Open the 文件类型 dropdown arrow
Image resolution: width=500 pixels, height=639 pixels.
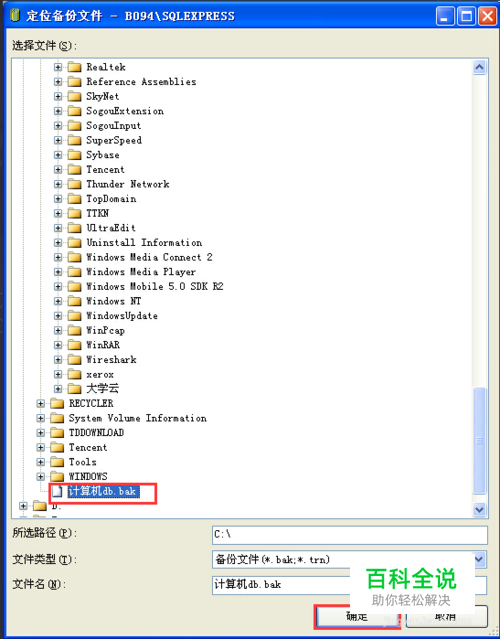(x=480, y=560)
